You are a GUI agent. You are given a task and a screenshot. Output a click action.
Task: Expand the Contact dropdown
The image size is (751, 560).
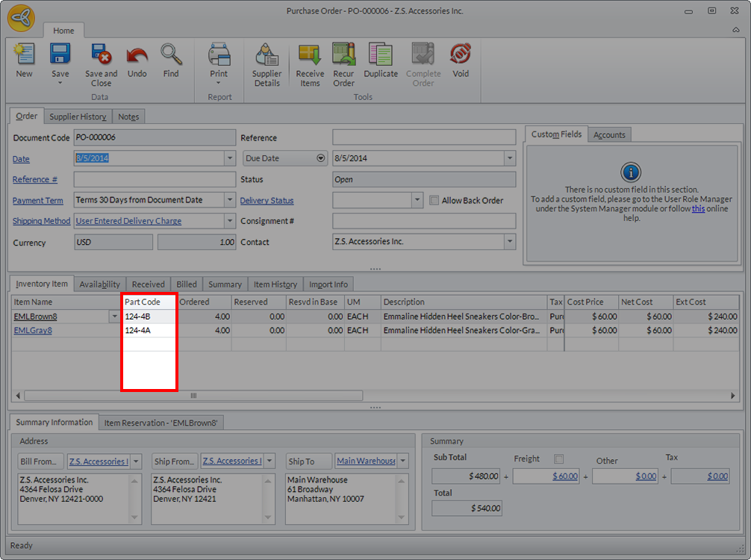(509, 242)
